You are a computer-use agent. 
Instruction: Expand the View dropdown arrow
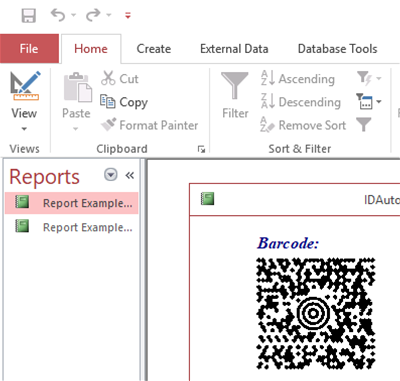click(x=24, y=129)
